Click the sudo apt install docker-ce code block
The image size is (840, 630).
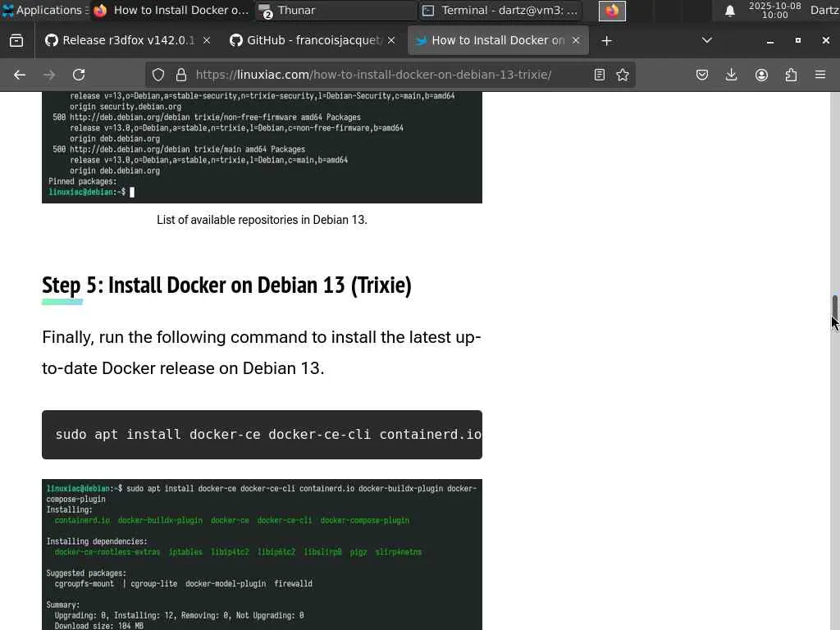[x=262, y=435]
